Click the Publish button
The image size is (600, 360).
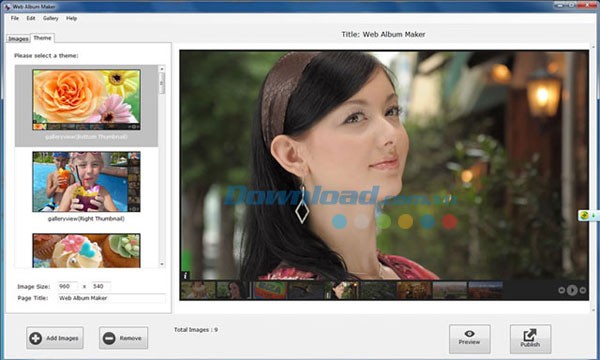click(530, 339)
